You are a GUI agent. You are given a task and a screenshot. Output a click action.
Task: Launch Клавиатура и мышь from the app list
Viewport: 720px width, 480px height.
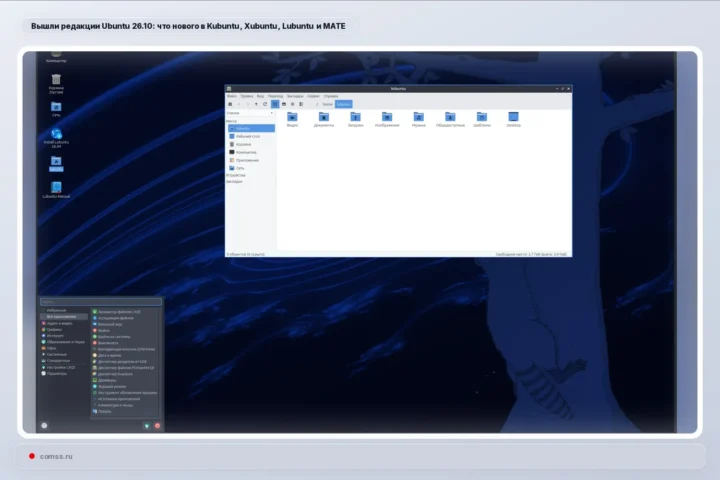pos(125,405)
